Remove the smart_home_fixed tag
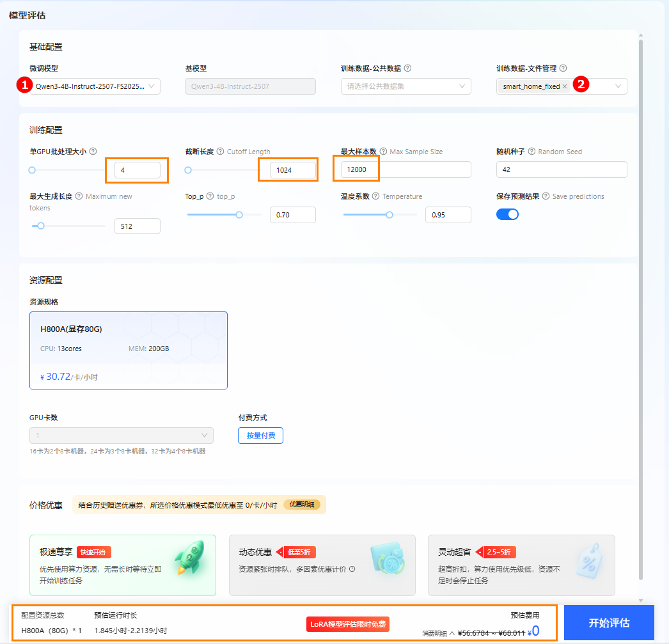The width and height of the screenshot is (669, 644). tap(565, 86)
